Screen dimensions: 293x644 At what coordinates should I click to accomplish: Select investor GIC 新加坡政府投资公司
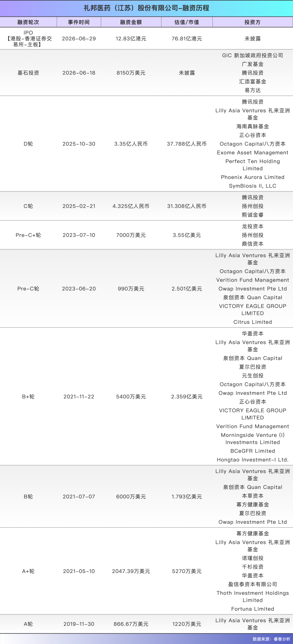click(x=253, y=56)
